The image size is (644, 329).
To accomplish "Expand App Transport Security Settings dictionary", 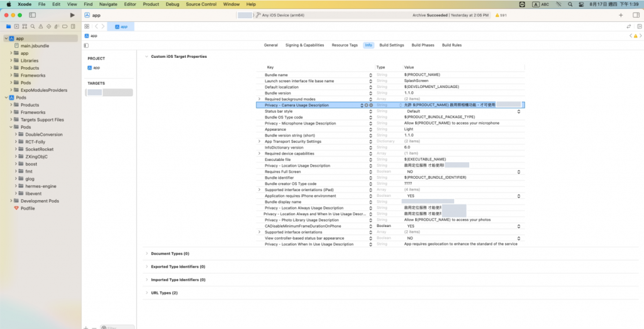I will point(259,142).
